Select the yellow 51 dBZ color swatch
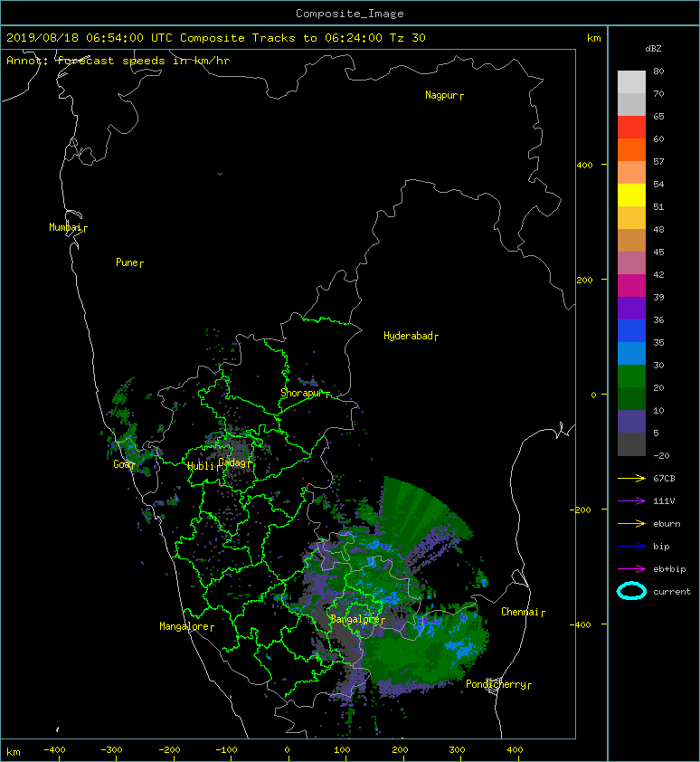 click(631, 195)
